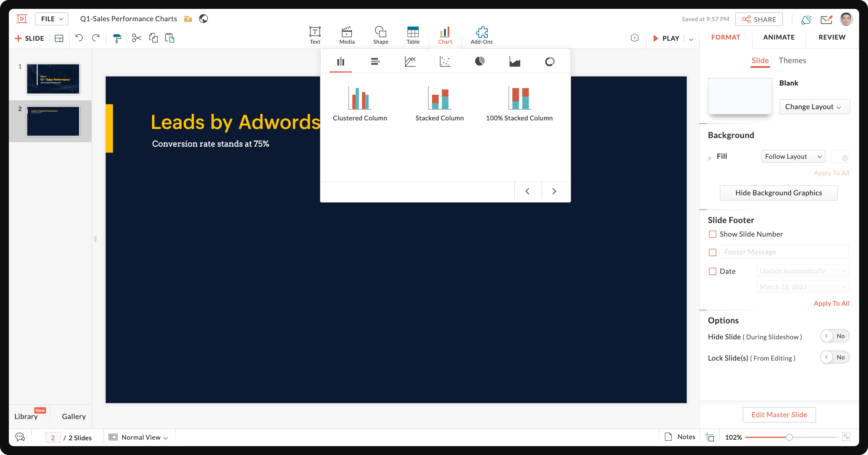Image resolution: width=868 pixels, height=455 pixels.
Task: Enable Show Slide Number checkbox
Action: (712, 234)
